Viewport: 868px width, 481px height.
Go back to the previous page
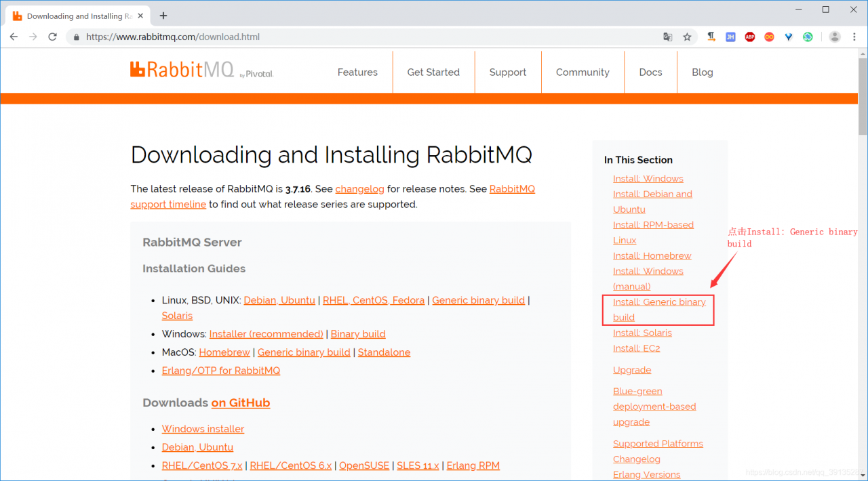tap(14, 37)
